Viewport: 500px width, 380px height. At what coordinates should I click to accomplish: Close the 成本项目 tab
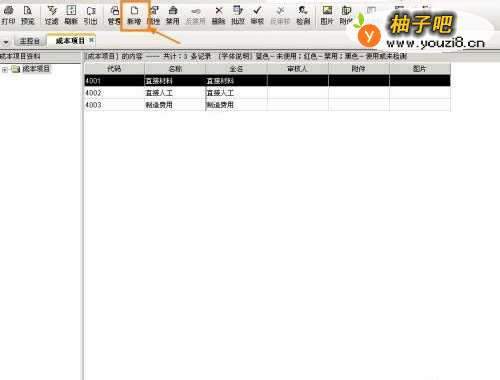(91, 40)
